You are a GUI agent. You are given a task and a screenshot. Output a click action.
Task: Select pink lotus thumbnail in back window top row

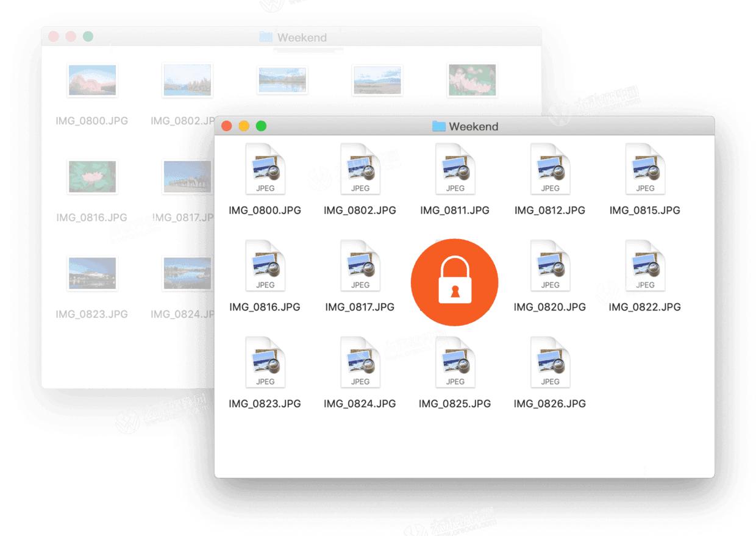coord(472,80)
